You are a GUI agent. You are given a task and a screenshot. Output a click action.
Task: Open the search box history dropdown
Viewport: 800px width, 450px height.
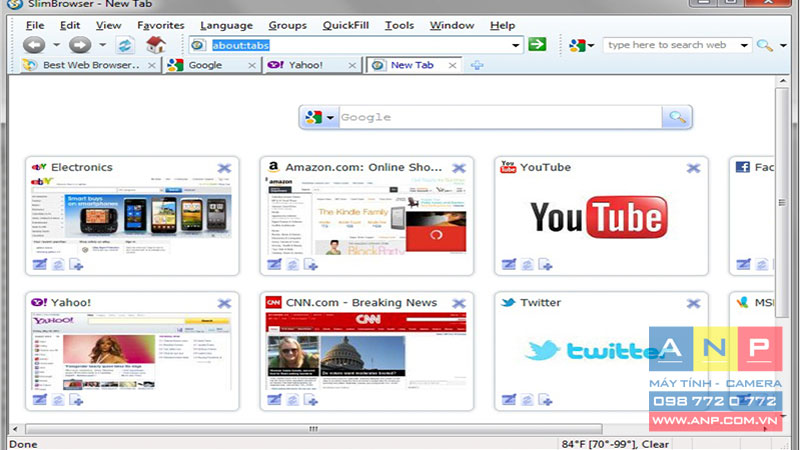744,45
